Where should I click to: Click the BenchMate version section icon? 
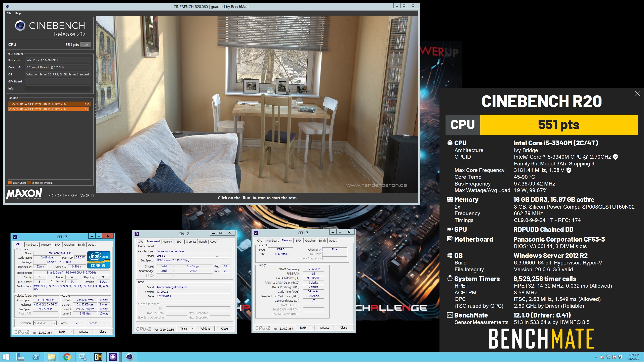click(450, 315)
